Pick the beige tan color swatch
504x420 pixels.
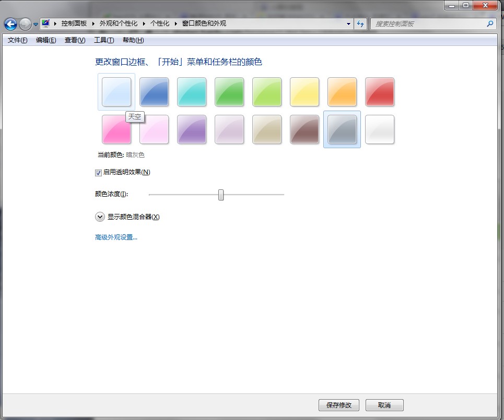[267, 129]
